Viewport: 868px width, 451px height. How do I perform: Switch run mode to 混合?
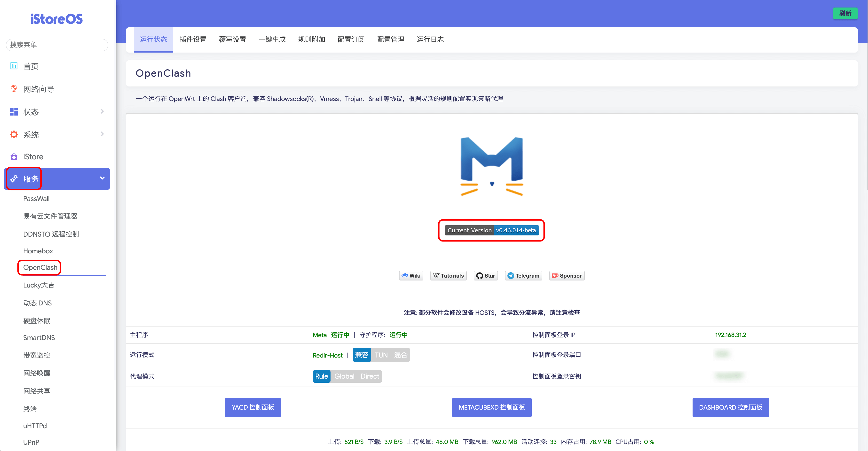(x=400, y=355)
